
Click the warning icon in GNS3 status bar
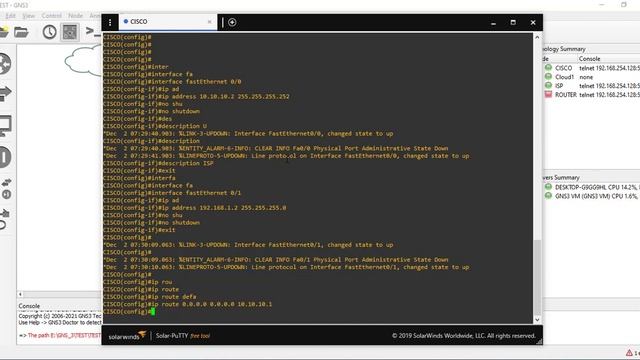click(x=629, y=353)
